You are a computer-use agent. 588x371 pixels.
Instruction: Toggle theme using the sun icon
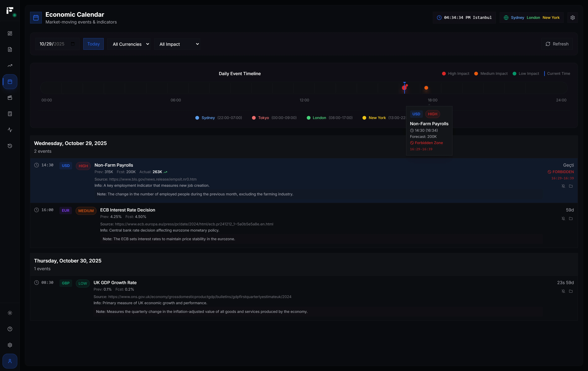point(10,313)
